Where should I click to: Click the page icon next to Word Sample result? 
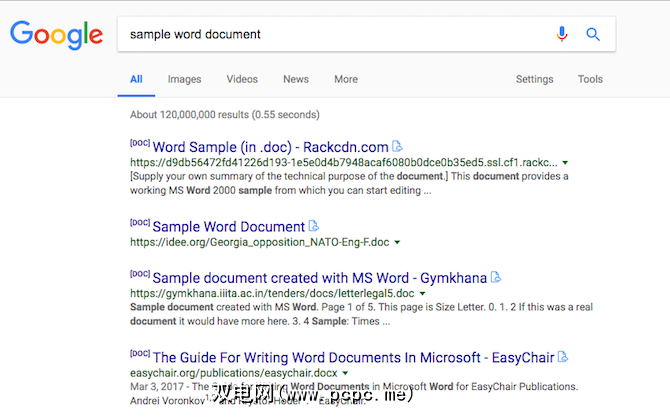click(397, 147)
